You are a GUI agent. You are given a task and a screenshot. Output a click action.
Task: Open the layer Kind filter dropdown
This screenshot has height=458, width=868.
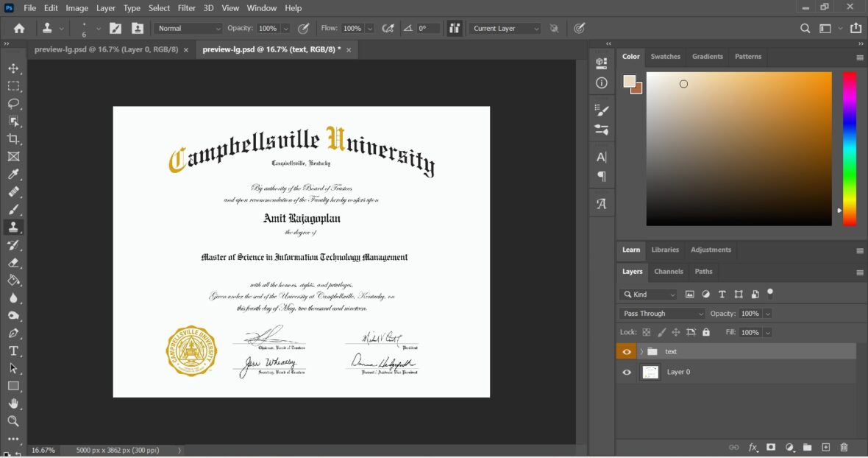click(x=647, y=294)
